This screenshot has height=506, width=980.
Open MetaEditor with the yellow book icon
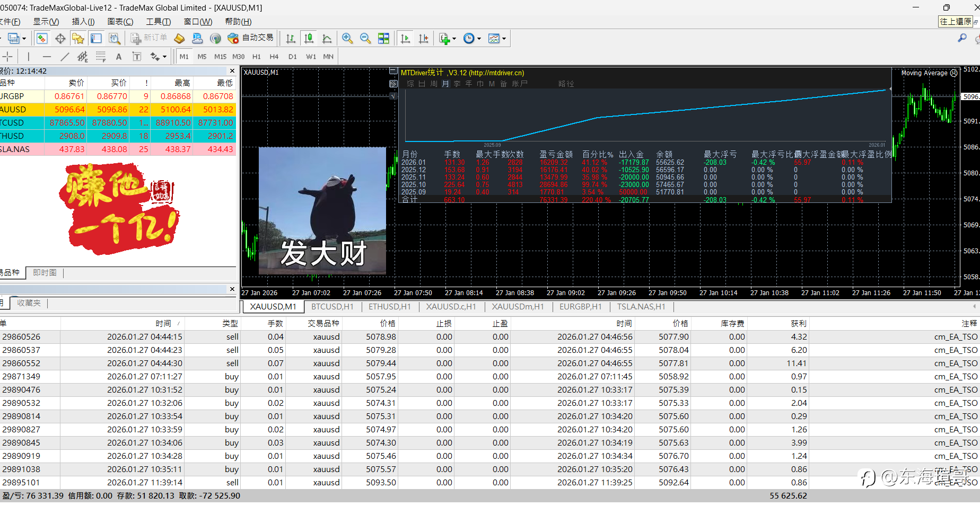click(179, 38)
